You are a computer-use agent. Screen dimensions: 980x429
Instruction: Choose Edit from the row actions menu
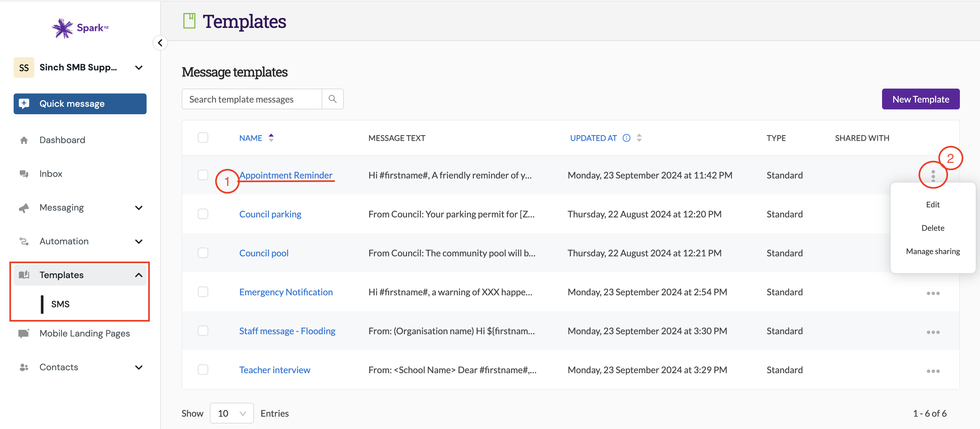[x=933, y=205]
